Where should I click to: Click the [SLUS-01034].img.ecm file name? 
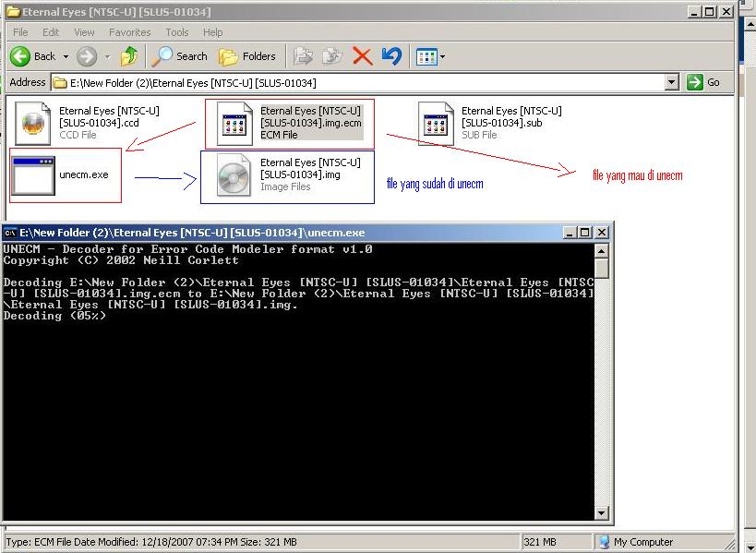(311, 123)
